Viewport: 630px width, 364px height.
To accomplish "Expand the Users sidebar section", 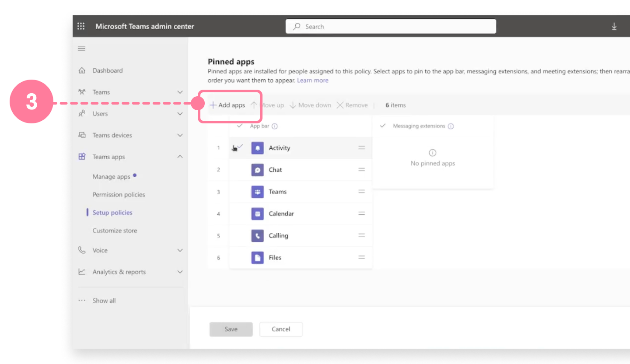I will (180, 113).
